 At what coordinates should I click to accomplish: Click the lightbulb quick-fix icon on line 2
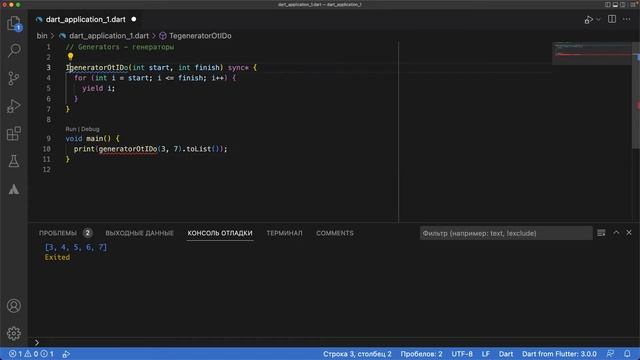70,56
